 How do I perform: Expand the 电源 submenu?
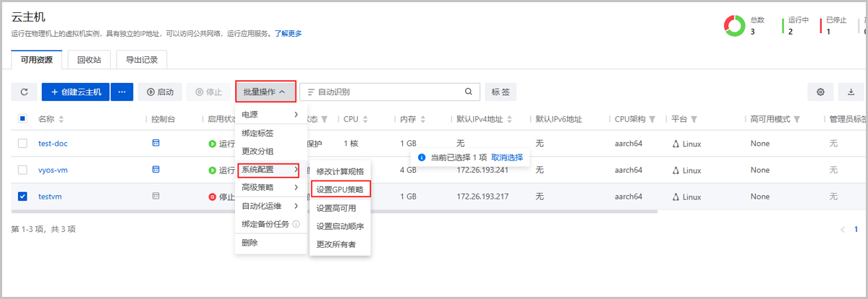[269, 115]
